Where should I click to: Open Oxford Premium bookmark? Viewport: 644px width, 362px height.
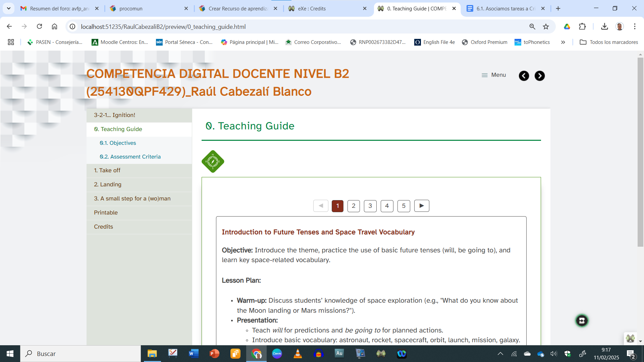pos(484,42)
